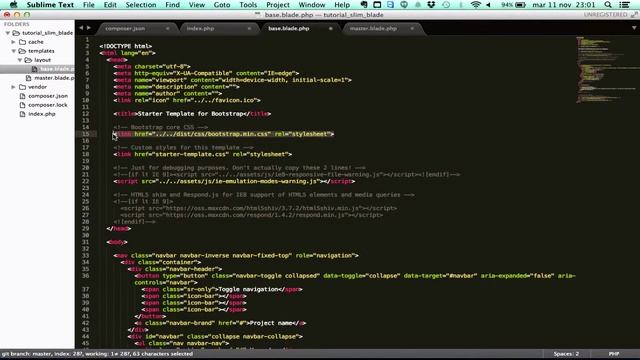Screen dimensions: 640x360
Task: Change indentation via Spaces: 2
Action: pyautogui.click(x=566, y=354)
